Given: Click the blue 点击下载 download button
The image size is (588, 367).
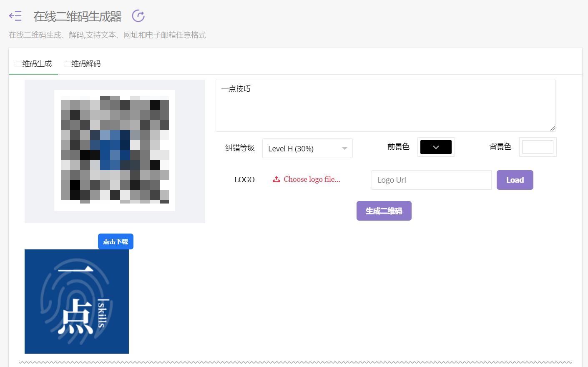Looking at the screenshot, I should click(116, 241).
